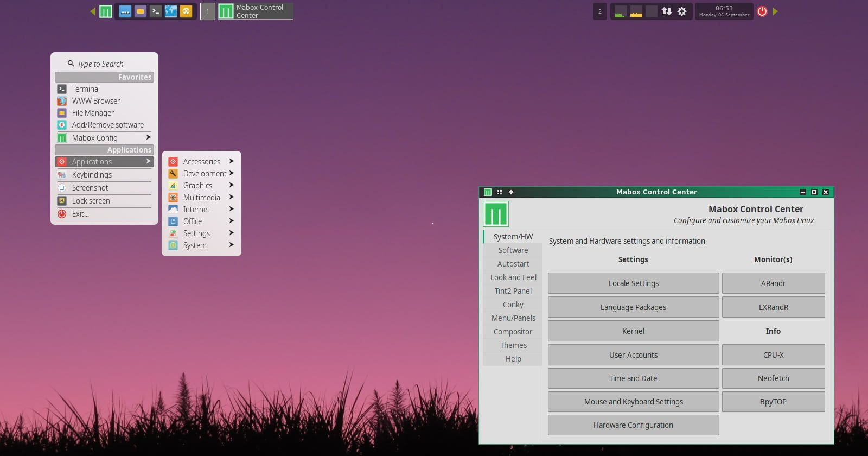Launch web browser globe icon in panel

pos(171,11)
